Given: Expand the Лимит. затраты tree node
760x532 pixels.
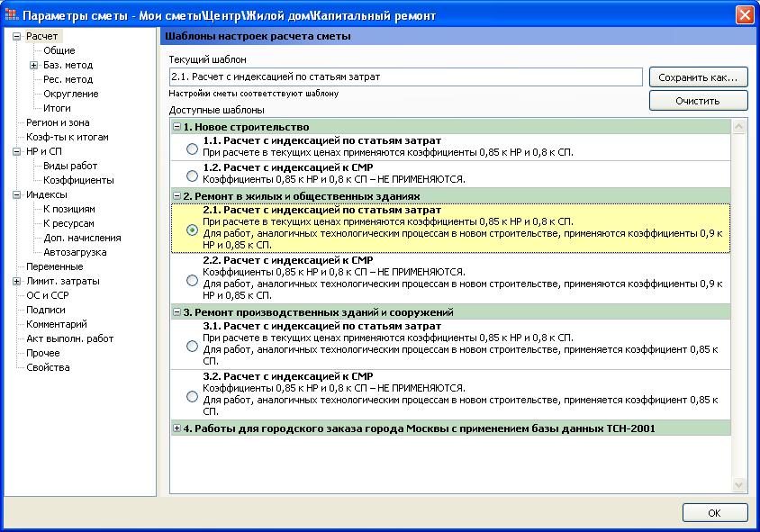Looking at the screenshot, I should click(16, 281).
